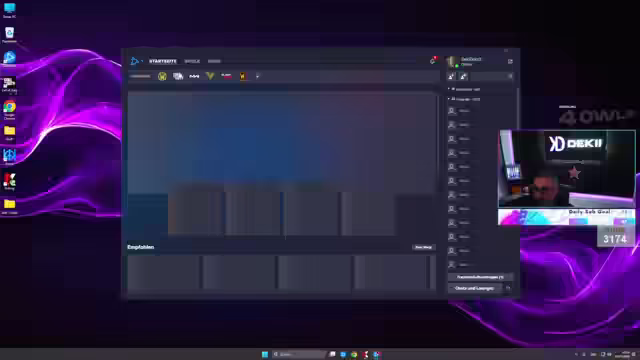Select the white game icon next to WoW
The height and width of the screenshot is (360, 640).
pos(178,76)
